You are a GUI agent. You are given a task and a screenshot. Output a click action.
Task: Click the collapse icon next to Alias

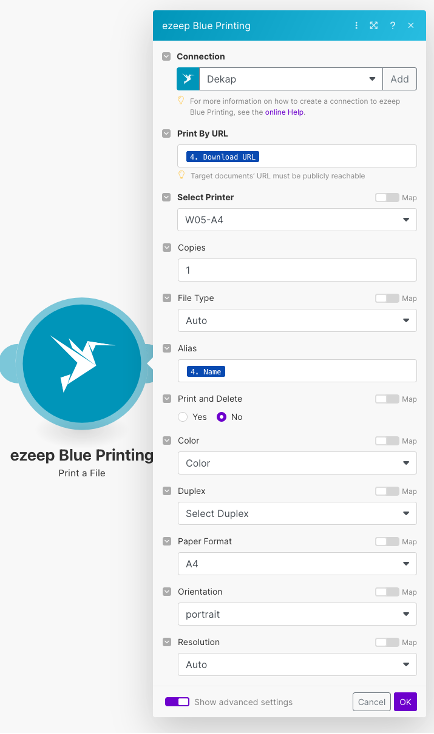[167, 348]
